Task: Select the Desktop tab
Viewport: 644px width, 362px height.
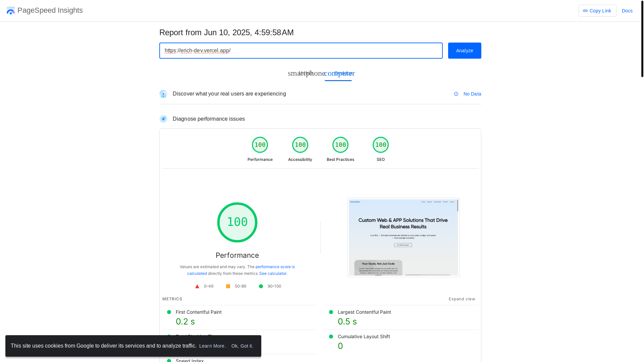Action: click(339, 73)
